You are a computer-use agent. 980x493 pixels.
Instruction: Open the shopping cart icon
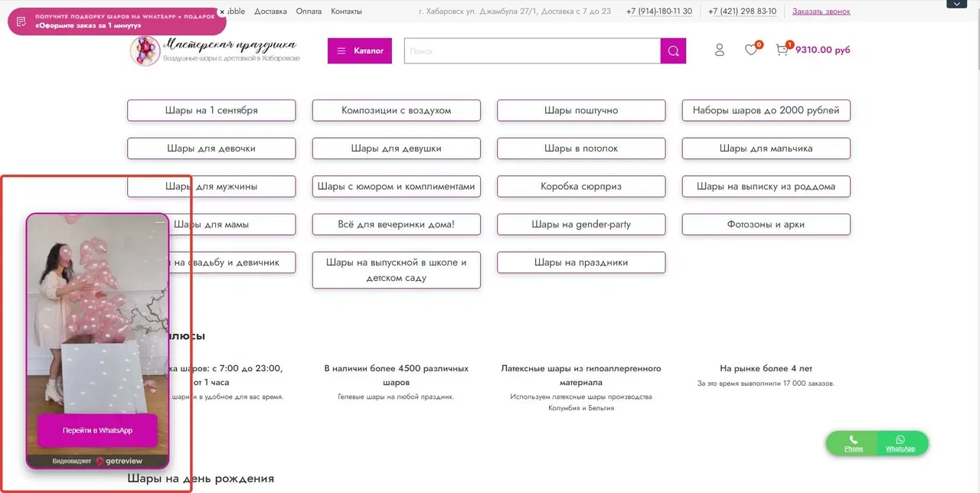coord(782,50)
